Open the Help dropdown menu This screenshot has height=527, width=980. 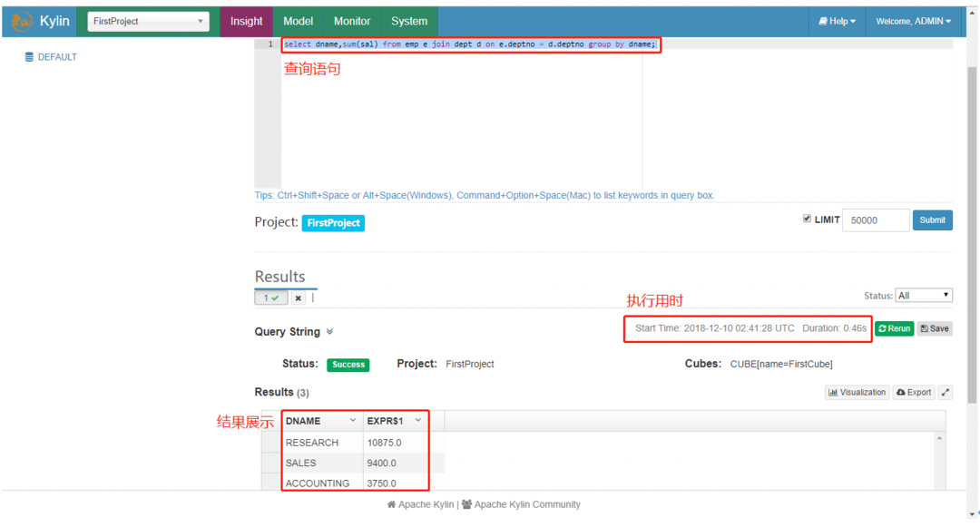[837, 21]
